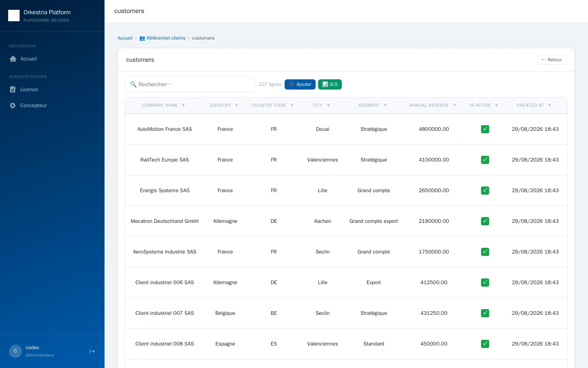Toggle Is Active checkbox for Energis Systems SAS
588x368 pixels.
click(485, 191)
